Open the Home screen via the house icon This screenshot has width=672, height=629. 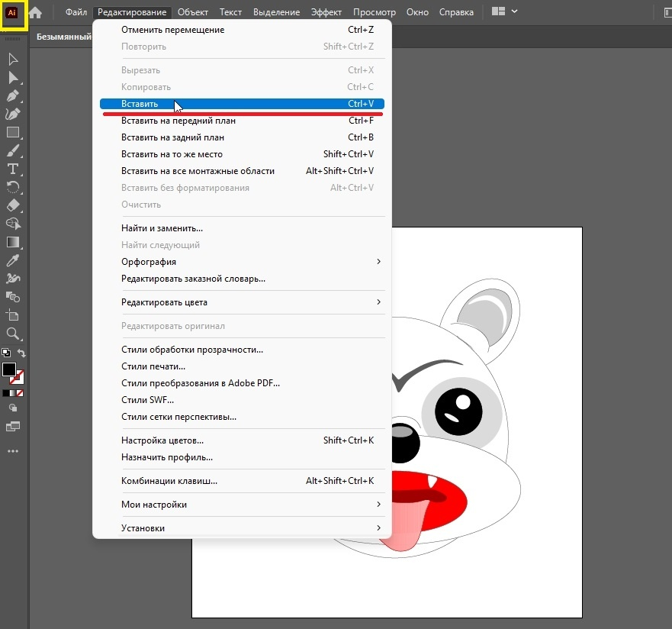[34, 12]
